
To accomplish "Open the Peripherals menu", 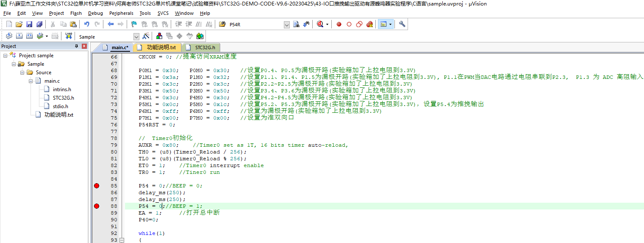I will pyautogui.click(x=121, y=13).
